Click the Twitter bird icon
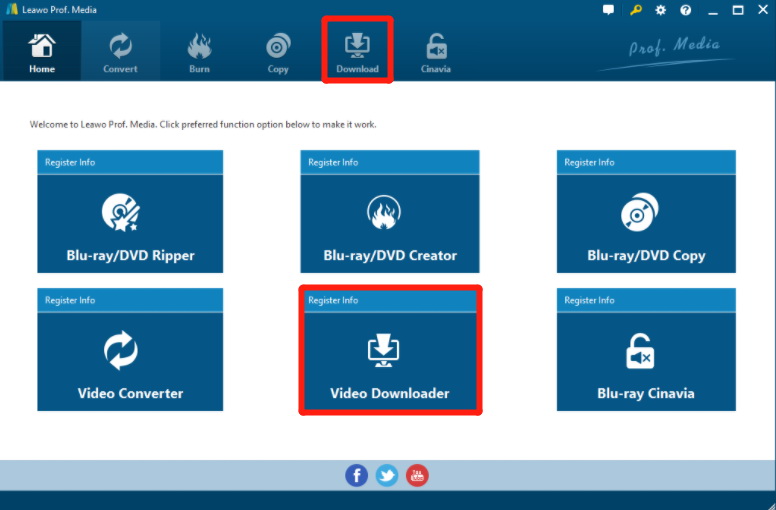Viewport: 776px width, 510px height. (x=387, y=476)
